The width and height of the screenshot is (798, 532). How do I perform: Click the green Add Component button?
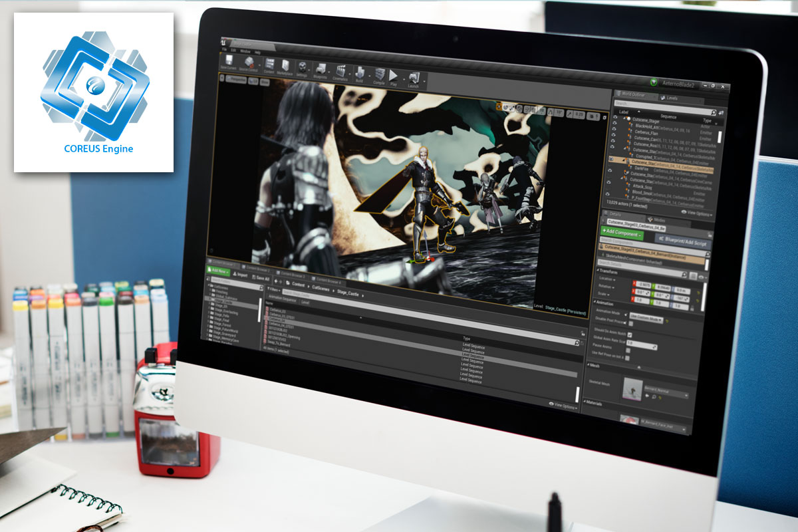coord(622,234)
